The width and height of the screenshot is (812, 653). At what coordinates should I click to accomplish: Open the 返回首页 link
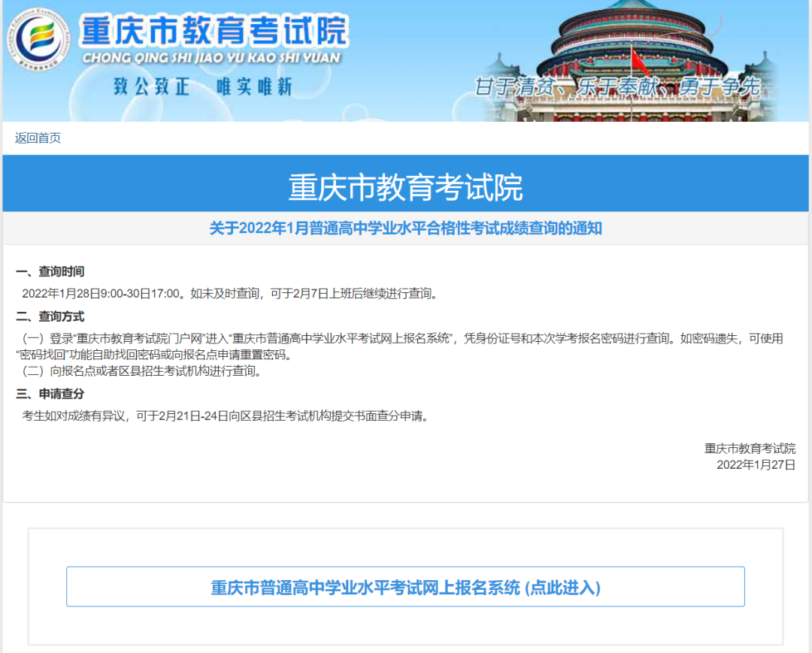pyautogui.click(x=35, y=138)
